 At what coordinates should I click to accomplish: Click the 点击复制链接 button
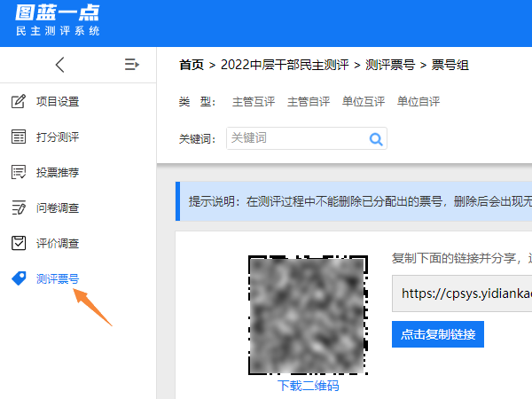[x=438, y=334]
